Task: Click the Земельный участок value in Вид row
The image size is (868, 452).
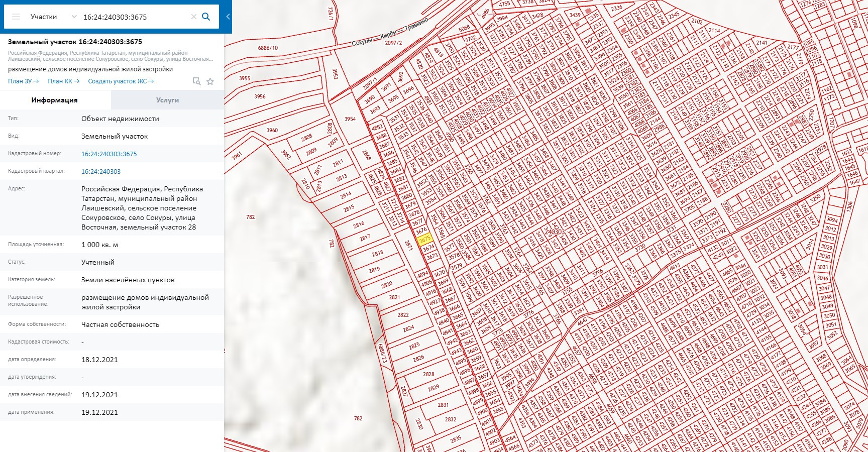Action: [115, 136]
